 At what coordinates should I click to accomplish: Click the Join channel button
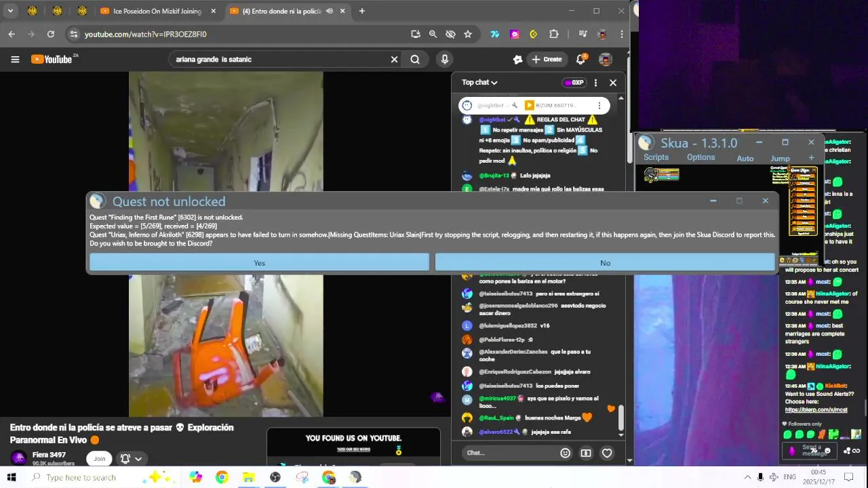(x=100, y=459)
